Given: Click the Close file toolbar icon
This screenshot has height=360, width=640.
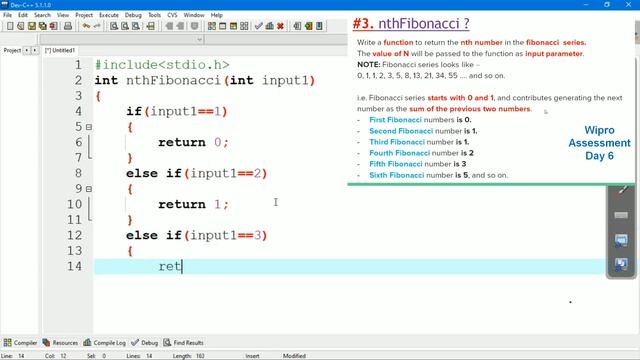Looking at the screenshot, I should click(x=53, y=26).
